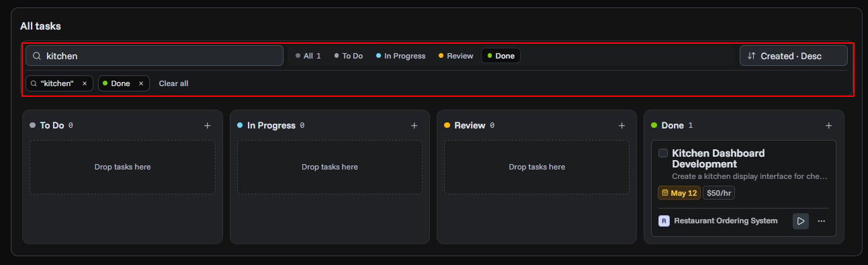868x265 pixels.
Task: Remove the Done filter chip
Action: (141, 83)
